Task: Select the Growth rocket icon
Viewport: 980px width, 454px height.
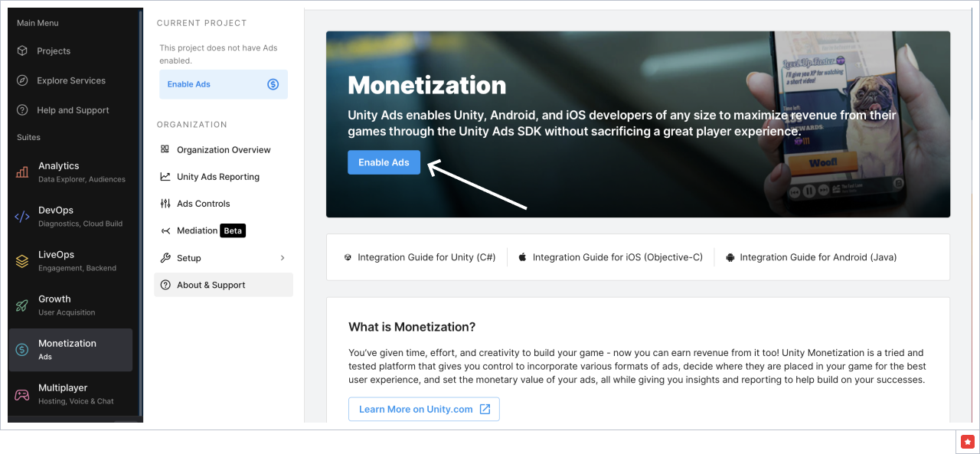Action: [21, 305]
